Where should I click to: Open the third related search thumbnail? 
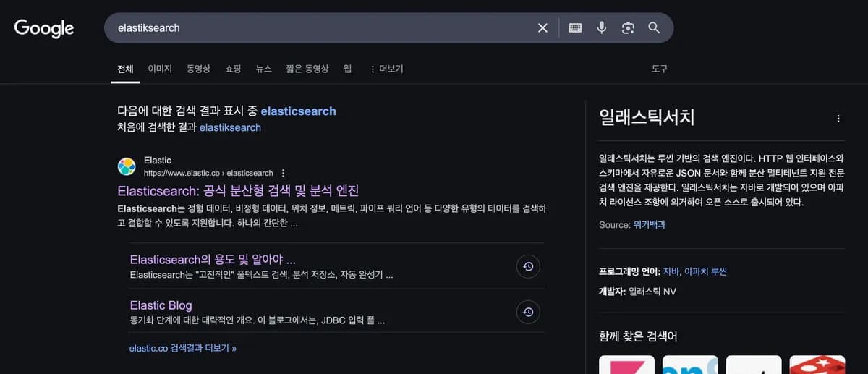point(754,365)
